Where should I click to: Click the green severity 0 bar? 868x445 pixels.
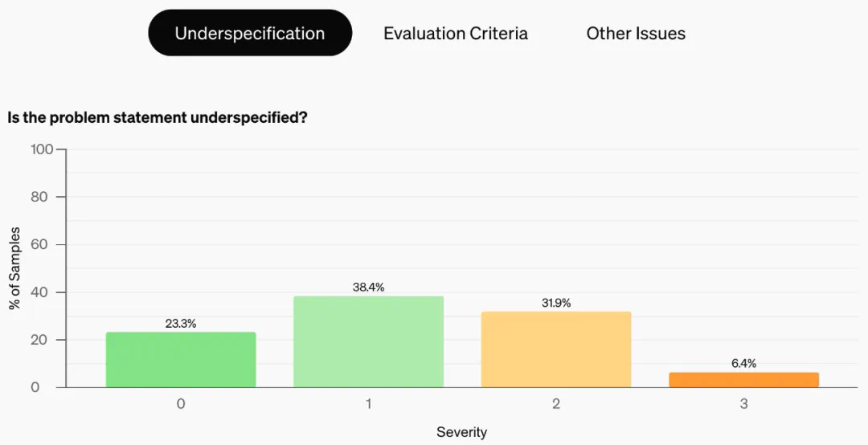pos(181,360)
